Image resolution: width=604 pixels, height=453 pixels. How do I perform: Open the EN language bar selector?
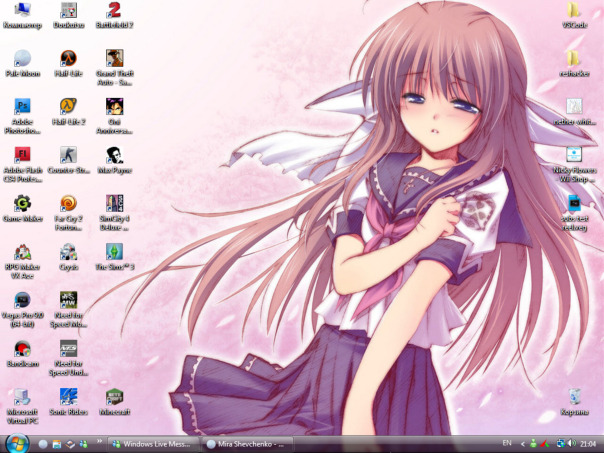coord(506,443)
